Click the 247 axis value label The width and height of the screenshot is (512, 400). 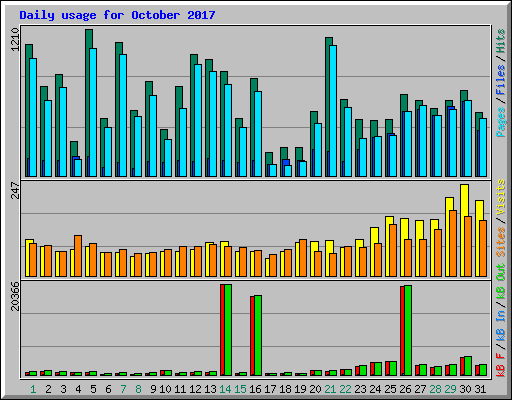tap(15, 190)
